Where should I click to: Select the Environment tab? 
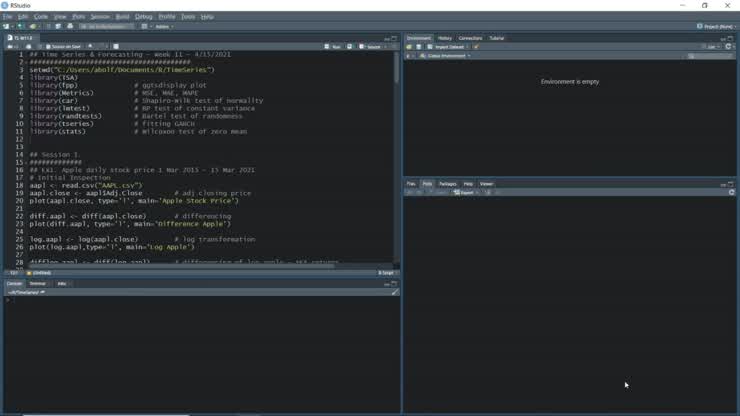tap(419, 38)
